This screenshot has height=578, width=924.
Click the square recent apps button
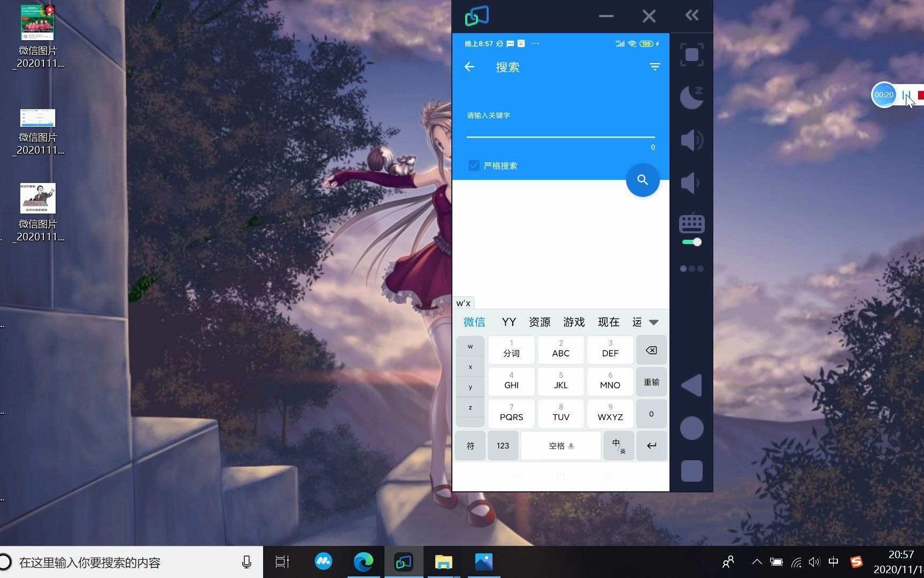click(691, 471)
